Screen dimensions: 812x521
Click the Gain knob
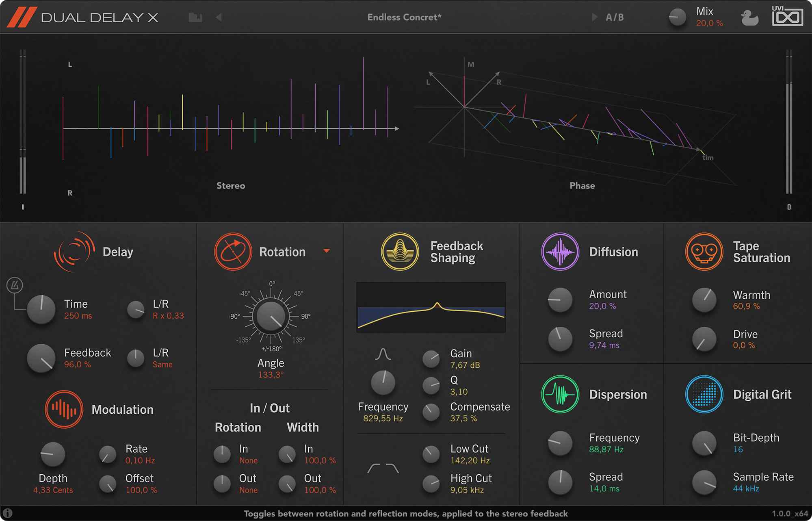coord(431,359)
